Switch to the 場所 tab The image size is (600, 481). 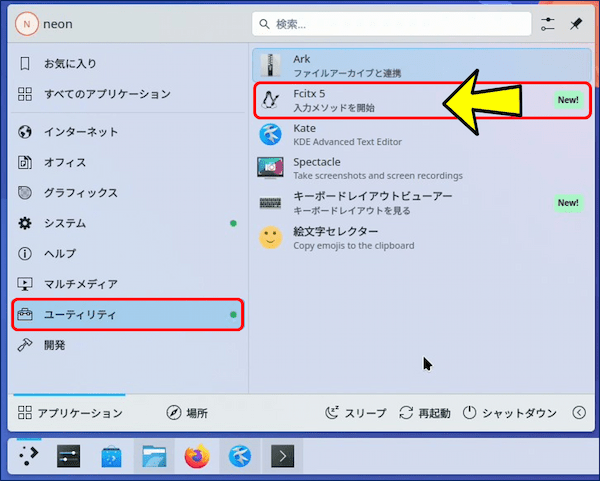point(187,413)
